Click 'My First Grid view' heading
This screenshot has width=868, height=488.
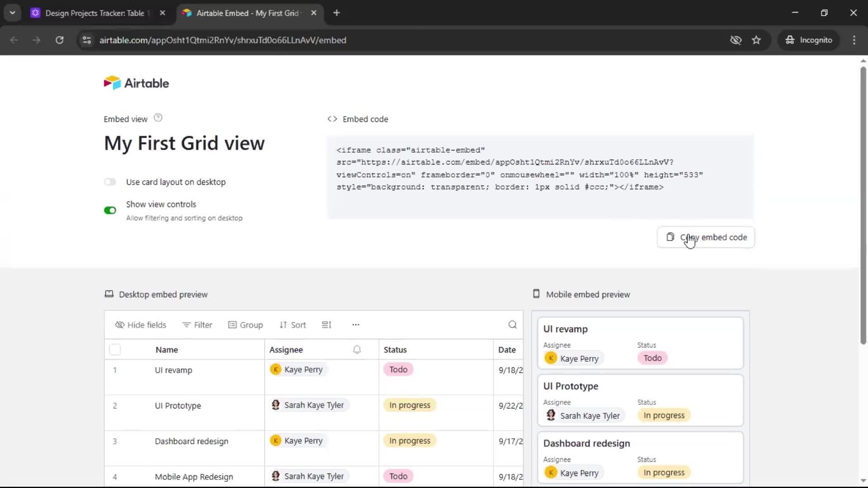tap(184, 144)
